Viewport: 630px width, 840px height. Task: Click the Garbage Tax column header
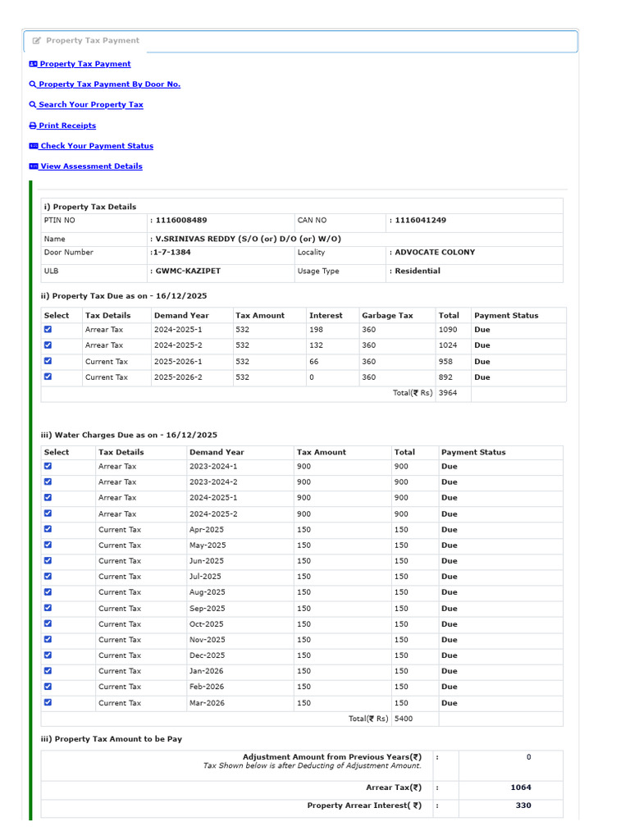point(387,316)
